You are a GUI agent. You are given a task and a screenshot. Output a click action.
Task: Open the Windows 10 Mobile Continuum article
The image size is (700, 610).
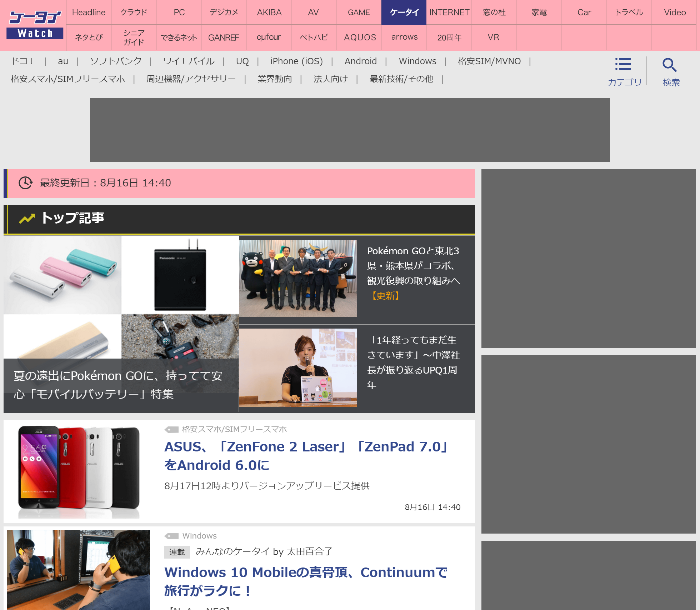click(x=306, y=581)
